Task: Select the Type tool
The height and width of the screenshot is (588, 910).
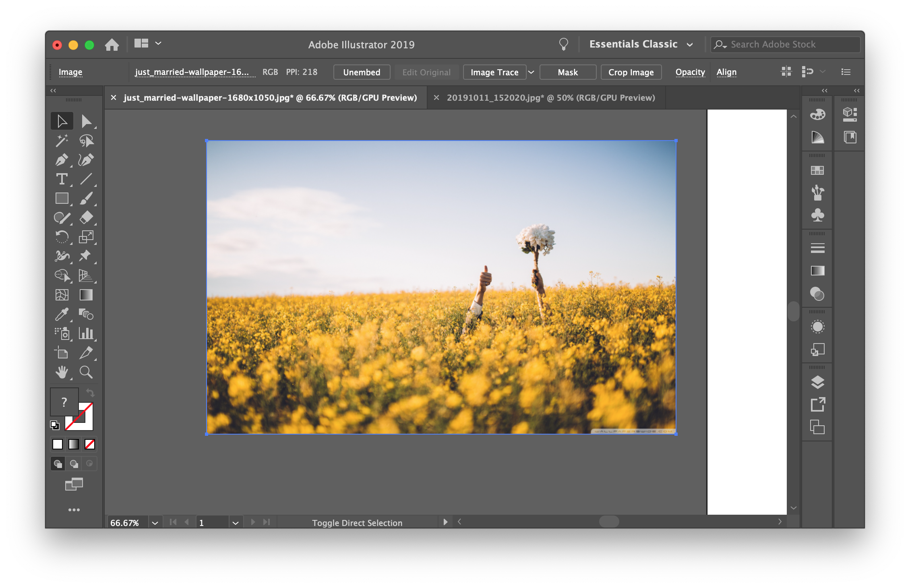Action: 61,179
